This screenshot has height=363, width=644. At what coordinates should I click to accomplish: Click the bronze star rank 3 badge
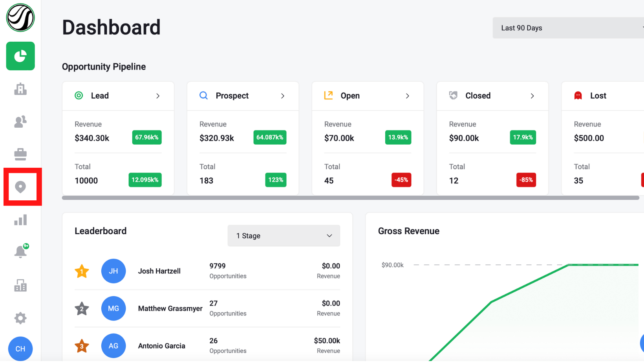pyautogui.click(x=82, y=346)
